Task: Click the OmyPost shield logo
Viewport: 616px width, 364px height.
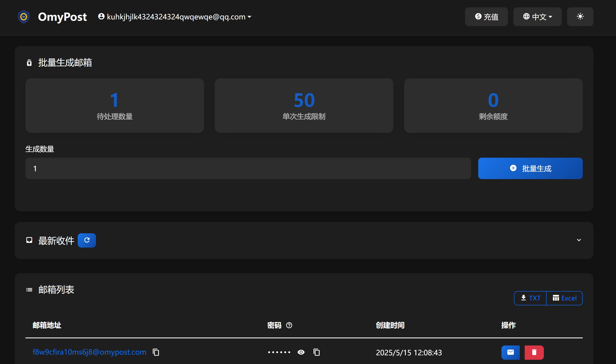Action: point(24,17)
